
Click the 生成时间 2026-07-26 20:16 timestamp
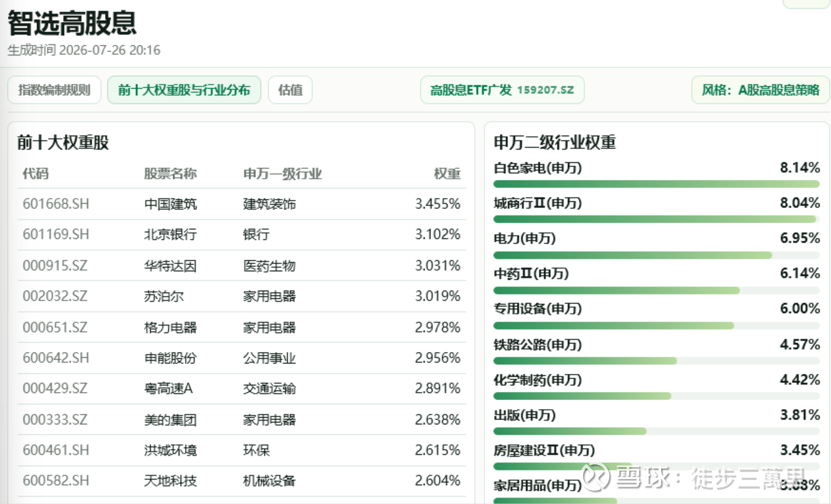[84, 50]
